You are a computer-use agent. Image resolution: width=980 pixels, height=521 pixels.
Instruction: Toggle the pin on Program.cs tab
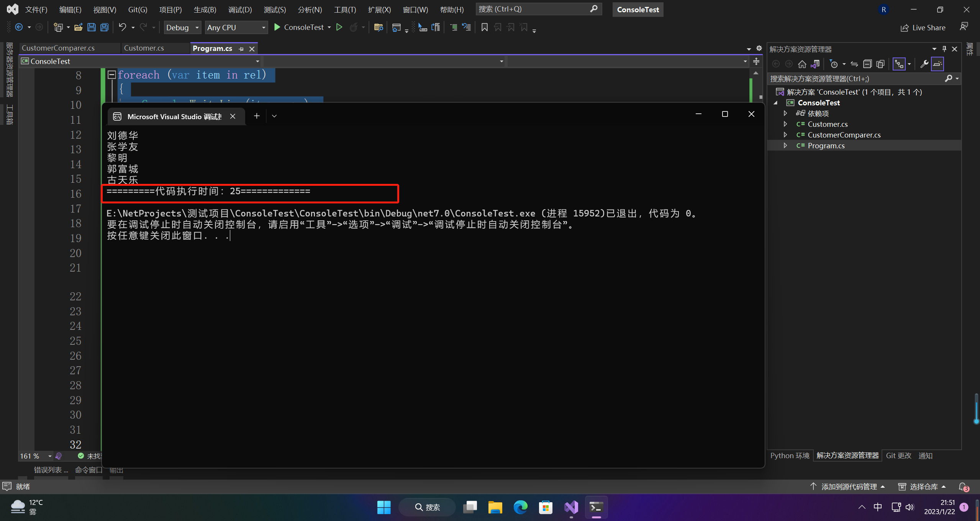coord(241,49)
